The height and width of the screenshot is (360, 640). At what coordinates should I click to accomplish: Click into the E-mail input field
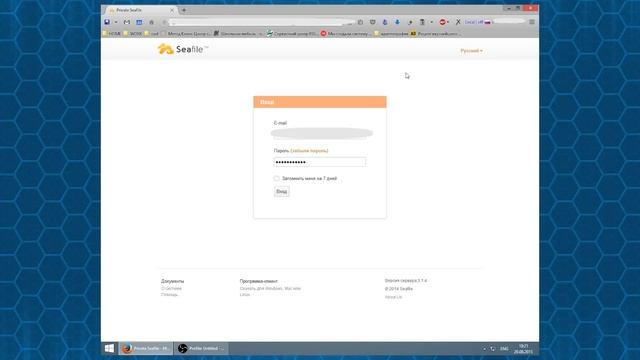click(320, 133)
